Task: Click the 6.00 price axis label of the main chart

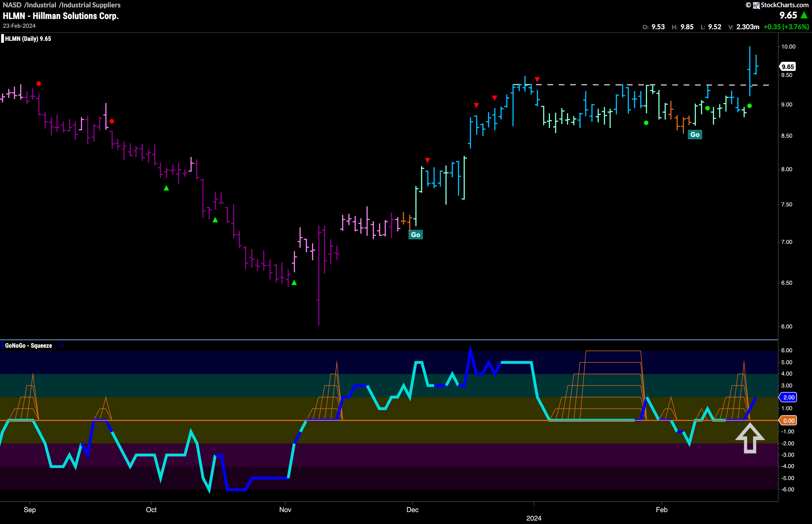Action: coord(786,326)
